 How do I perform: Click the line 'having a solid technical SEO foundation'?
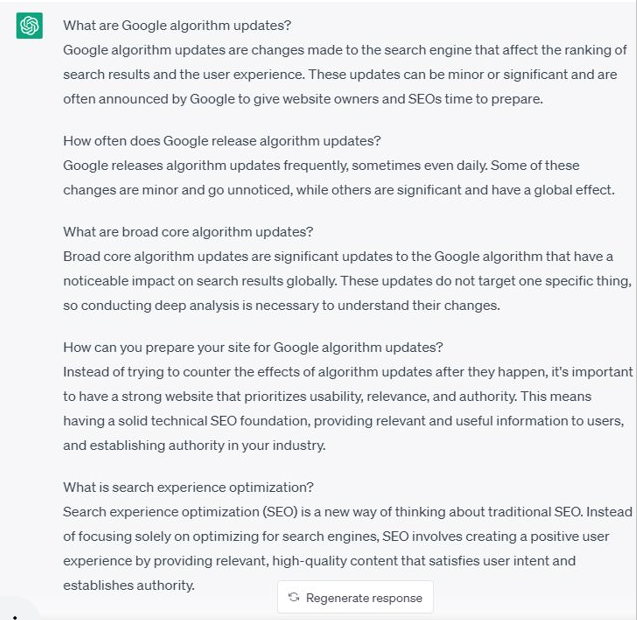tap(343, 421)
